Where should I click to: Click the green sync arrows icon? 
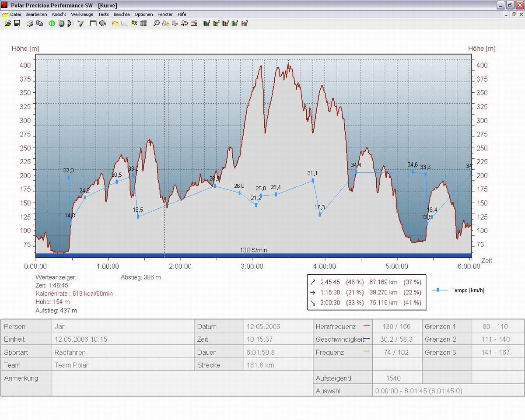52,23
